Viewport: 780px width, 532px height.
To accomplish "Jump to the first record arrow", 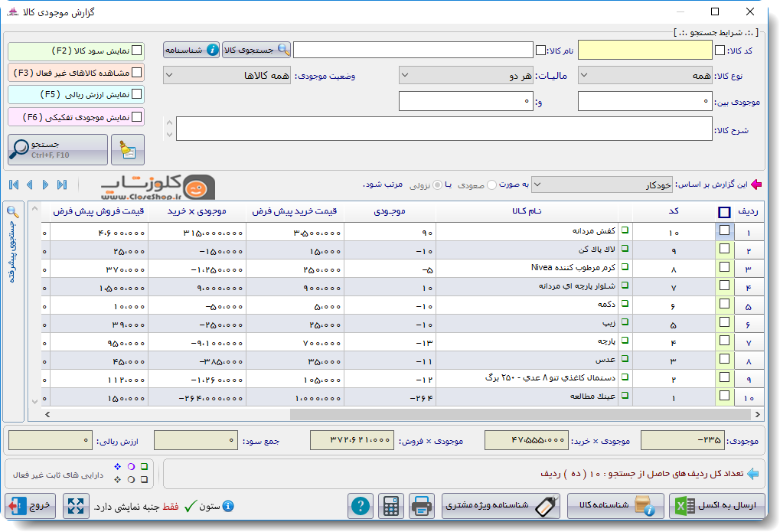I will coord(14,184).
